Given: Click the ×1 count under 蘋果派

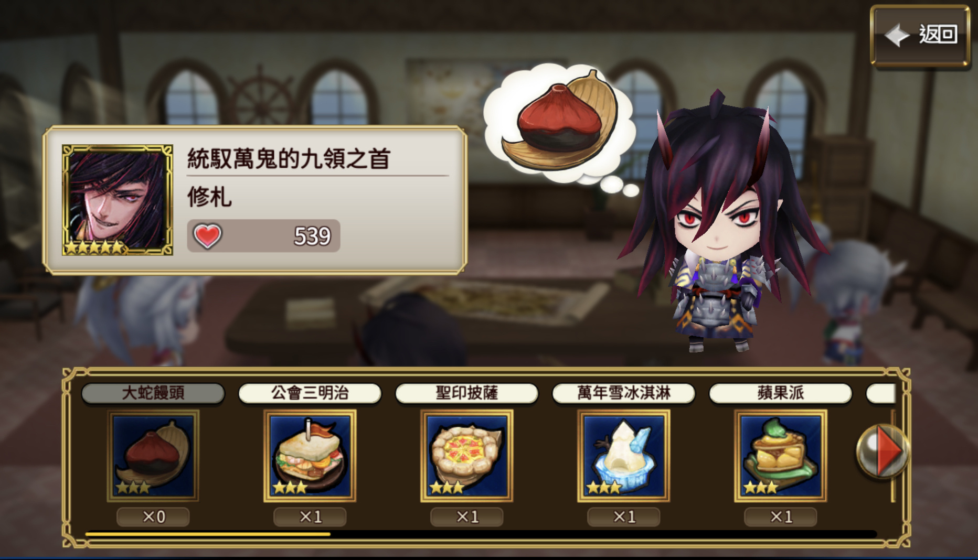Looking at the screenshot, I should click(780, 517).
